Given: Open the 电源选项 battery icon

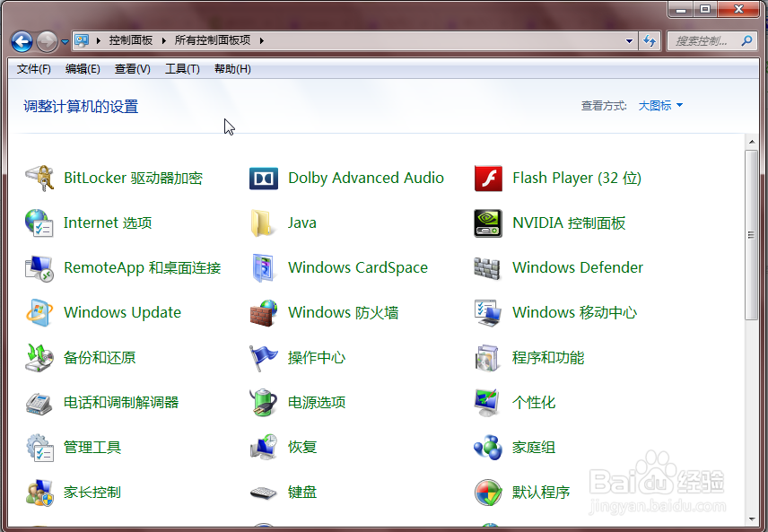Looking at the screenshot, I should 264,403.
